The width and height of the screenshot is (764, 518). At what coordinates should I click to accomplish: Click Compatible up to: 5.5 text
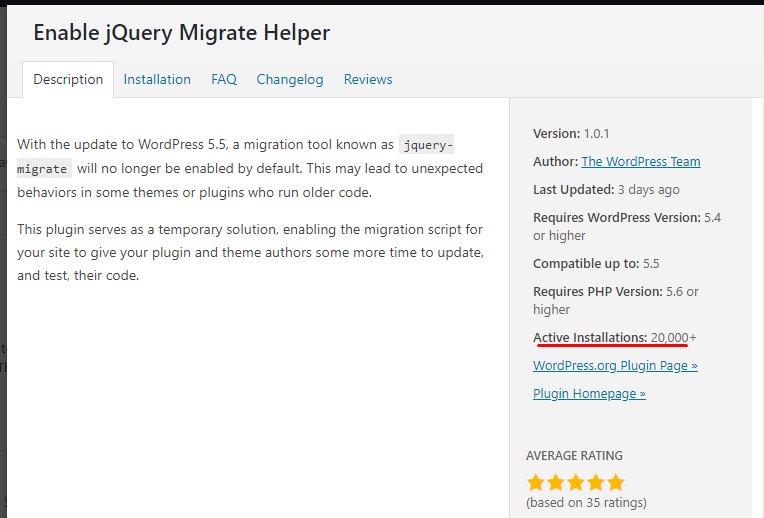click(x=596, y=264)
